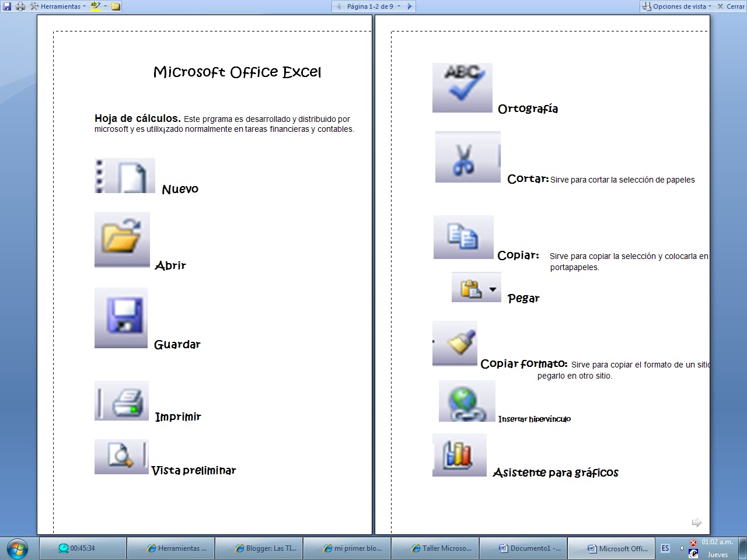Click 'Sirve para cortar la selección de papeles'
The image size is (747, 560).
coord(623,180)
